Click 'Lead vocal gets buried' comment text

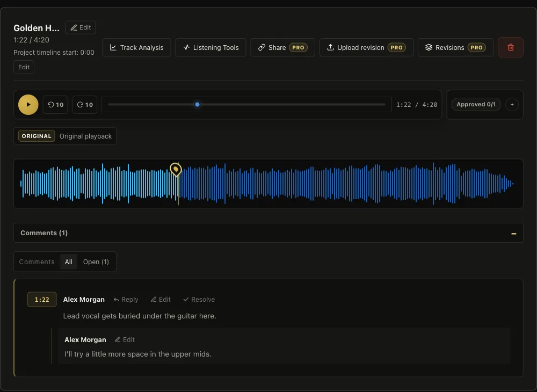(x=140, y=316)
